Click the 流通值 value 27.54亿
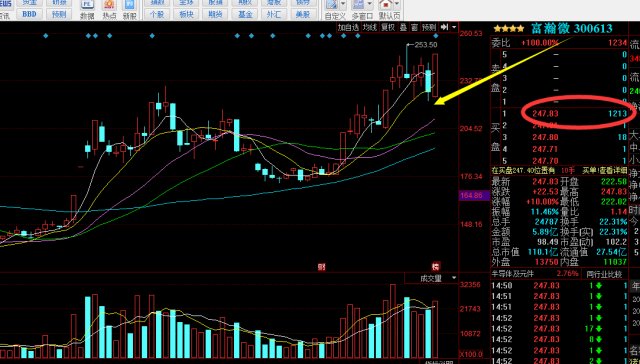This screenshot has width=640, height=364. click(x=611, y=252)
